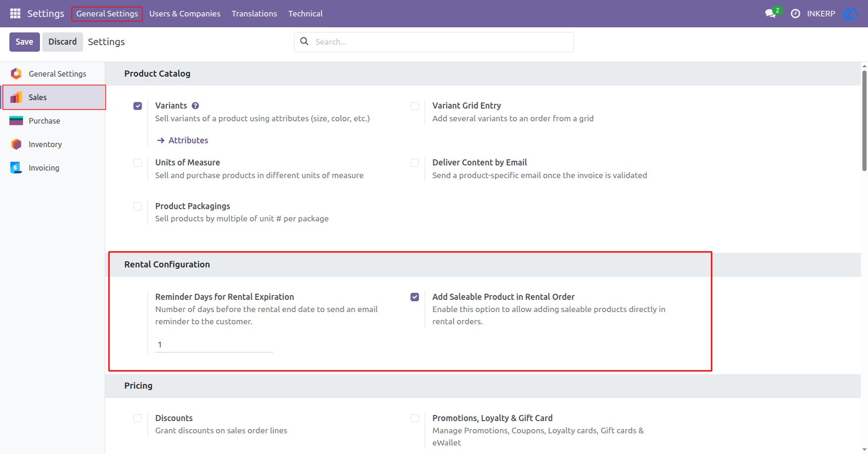Click the INKERP user name
This screenshot has width=868, height=454.
coord(821,14)
